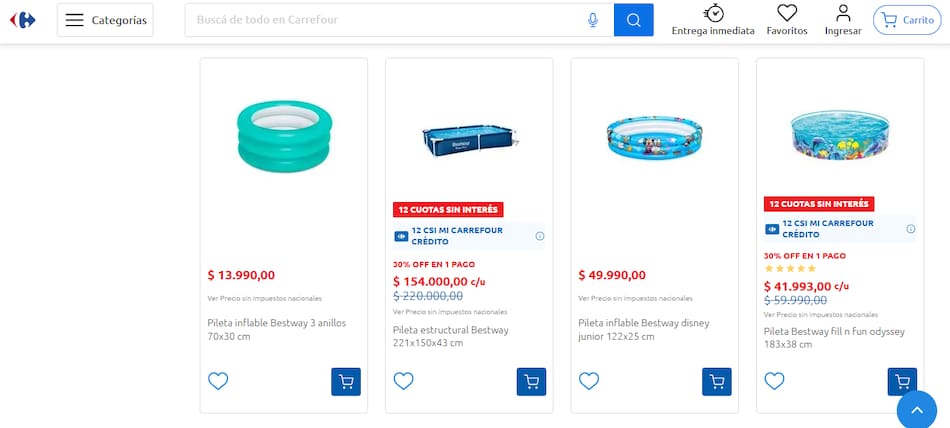Image resolution: width=950 pixels, height=428 pixels.
Task: Favorite the Pileta estructural Bestway
Action: click(x=403, y=381)
